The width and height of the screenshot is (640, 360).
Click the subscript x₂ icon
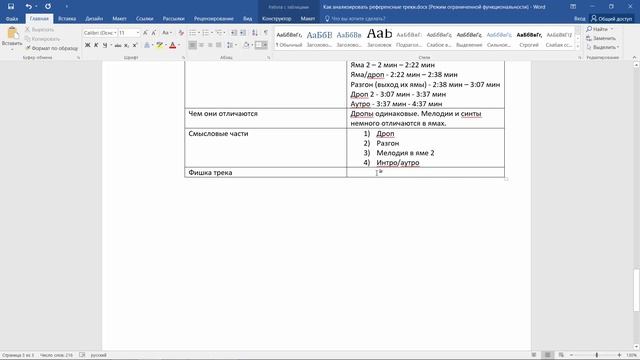click(x=127, y=45)
